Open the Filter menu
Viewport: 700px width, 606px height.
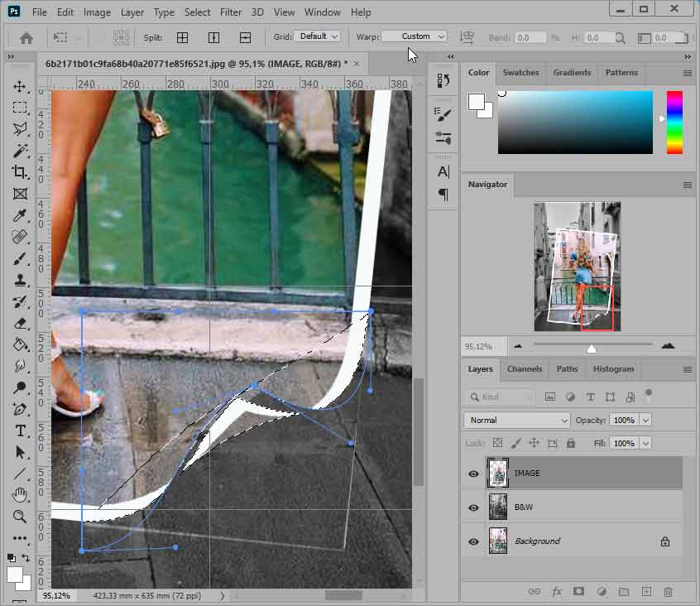230,12
